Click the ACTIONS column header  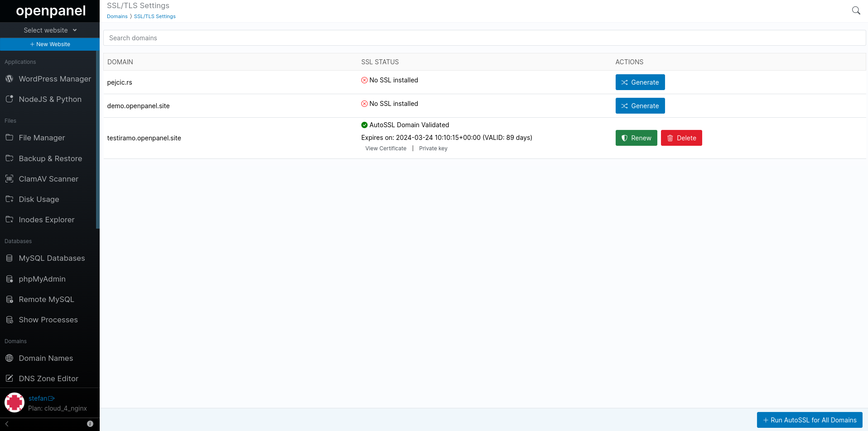coord(629,62)
